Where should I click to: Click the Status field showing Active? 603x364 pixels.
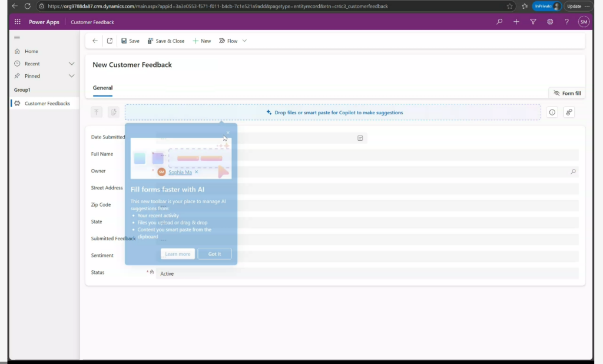click(x=367, y=273)
